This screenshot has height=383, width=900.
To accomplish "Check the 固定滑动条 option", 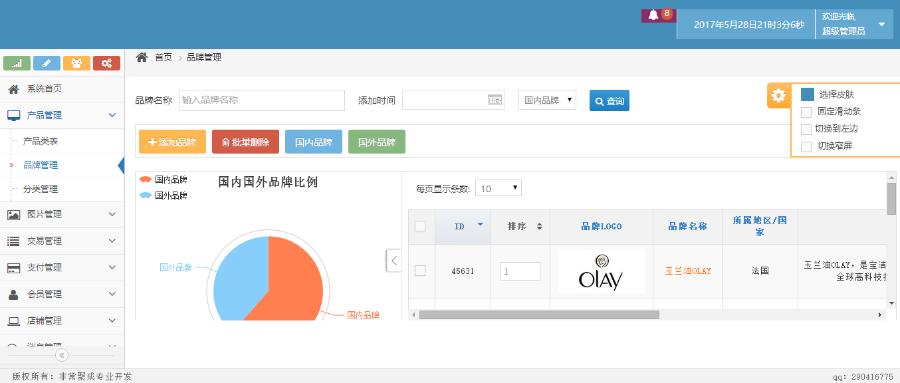I will click(x=806, y=112).
